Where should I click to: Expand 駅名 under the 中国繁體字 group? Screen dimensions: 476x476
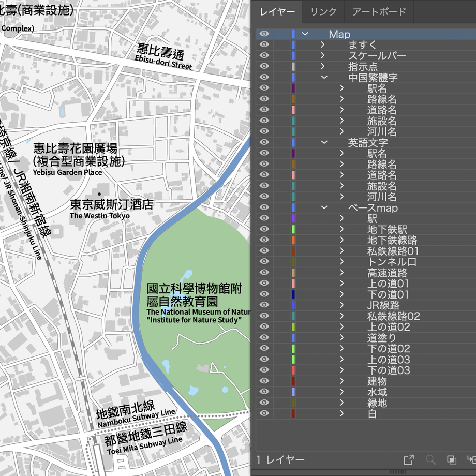coord(342,88)
